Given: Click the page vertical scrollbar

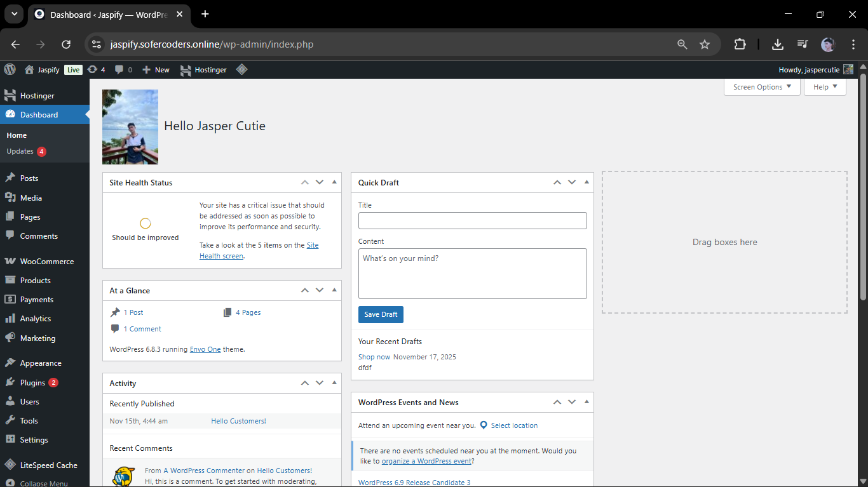Looking at the screenshot, I should tap(863, 190).
